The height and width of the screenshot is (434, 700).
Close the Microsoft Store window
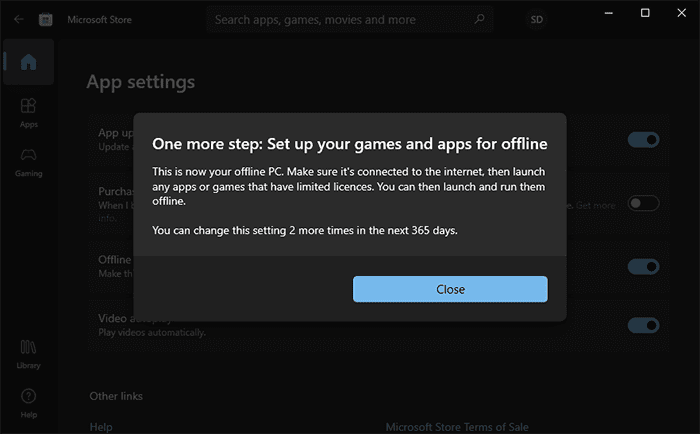point(681,13)
